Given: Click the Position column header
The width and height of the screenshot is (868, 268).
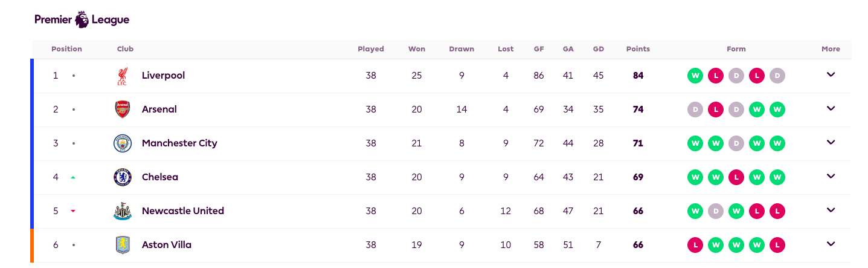Looking at the screenshot, I should point(66,49).
